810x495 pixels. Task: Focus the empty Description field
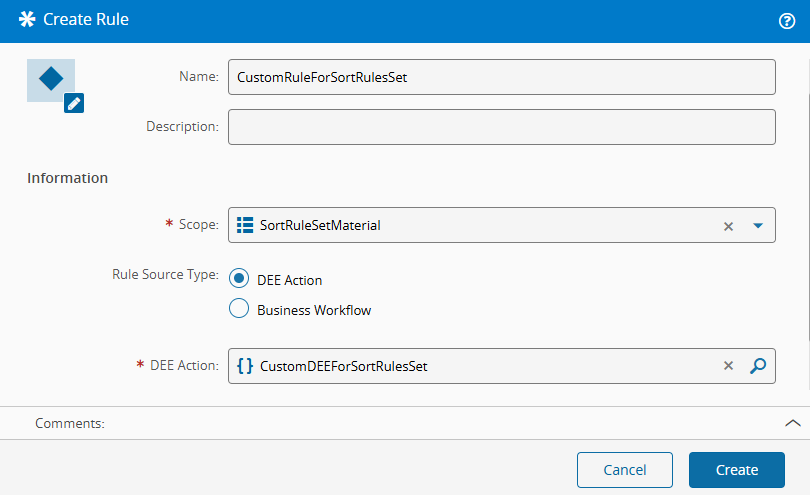[500, 127]
